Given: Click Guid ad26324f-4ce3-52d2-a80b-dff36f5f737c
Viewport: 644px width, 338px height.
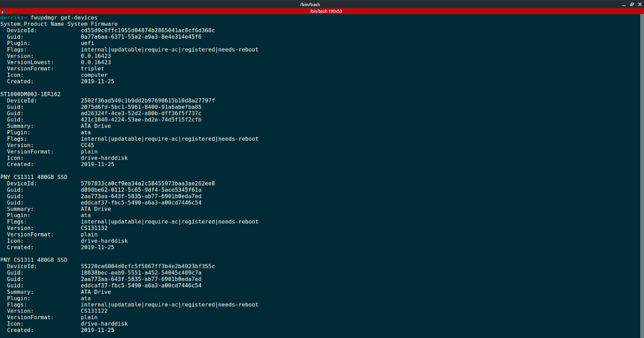Looking at the screenshot, I should [141, 113].
